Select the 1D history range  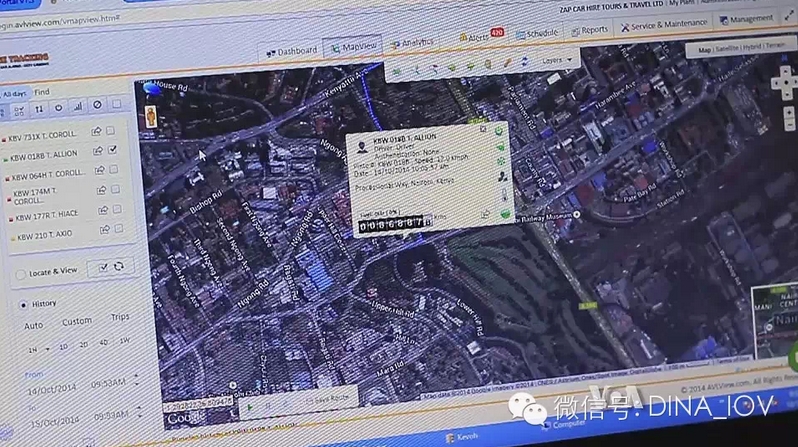[x=64, y=347]
